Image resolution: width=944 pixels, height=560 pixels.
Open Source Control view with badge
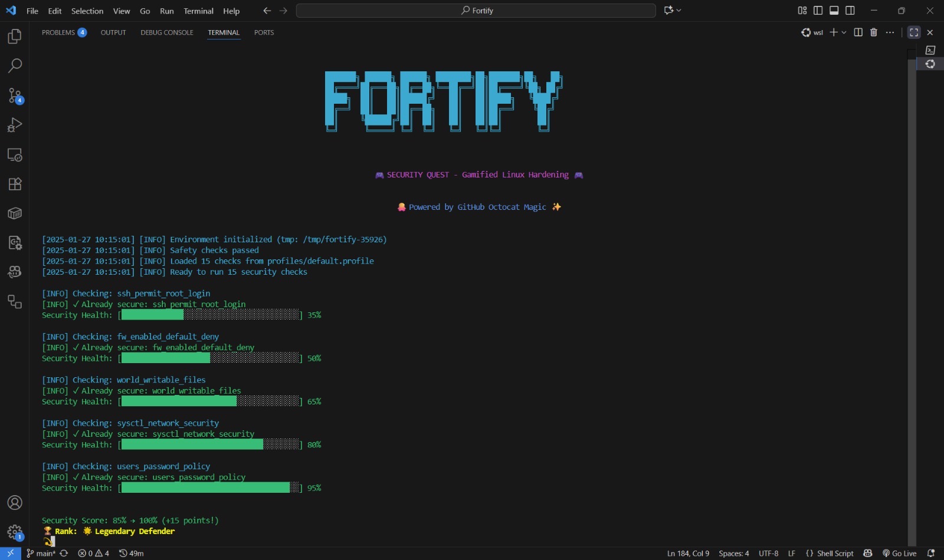(15, 95)
